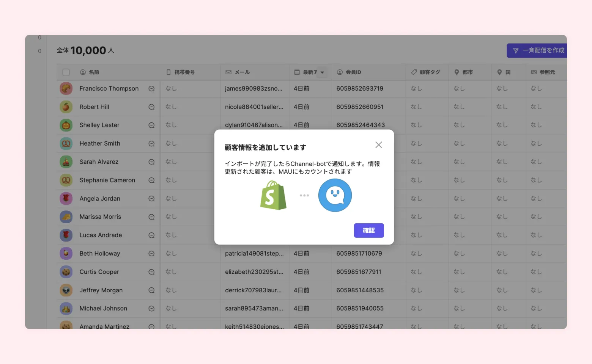This screenshot has width=592, height=364.
Task: Open customer name Robert Hill
Action: coord(94,107)
